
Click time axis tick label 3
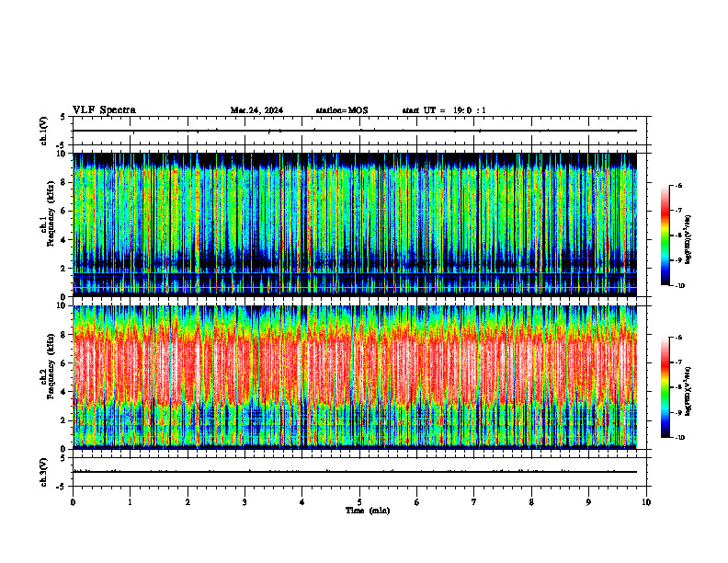pos(245,502)
